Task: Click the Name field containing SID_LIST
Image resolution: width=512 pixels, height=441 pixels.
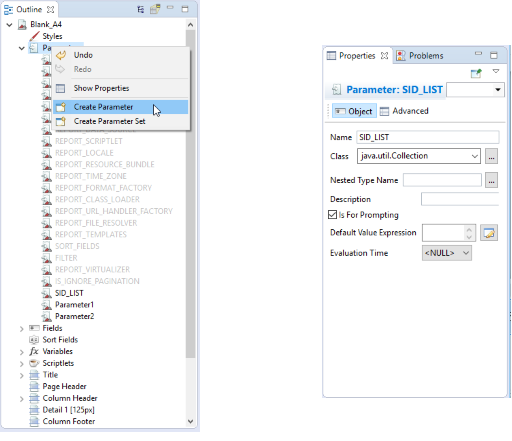Action: [x=428, y=137]
